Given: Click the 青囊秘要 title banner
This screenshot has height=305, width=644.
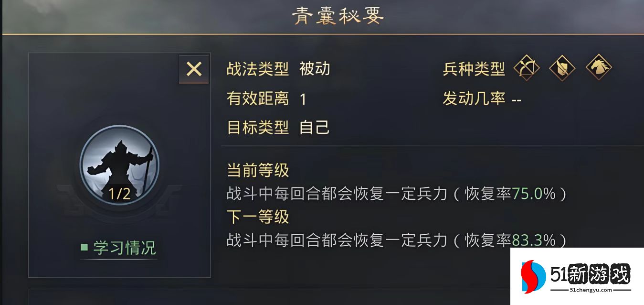Looking at the screenshot, I should pyautogui.click(x=338, y=15).
